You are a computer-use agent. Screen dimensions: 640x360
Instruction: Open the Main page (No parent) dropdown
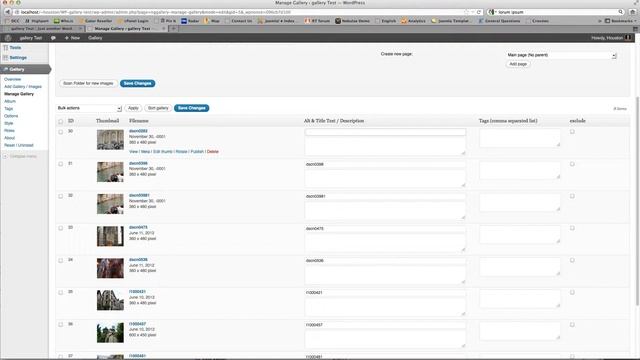coord(561,55)
